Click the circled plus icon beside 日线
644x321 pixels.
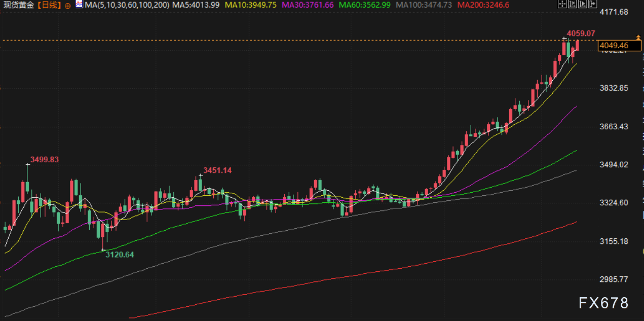point(68,5)
